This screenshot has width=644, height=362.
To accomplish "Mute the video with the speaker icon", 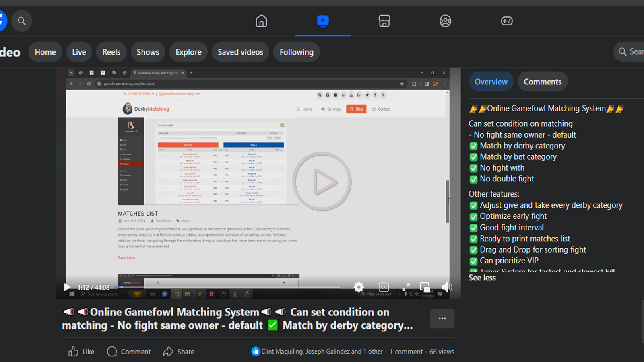I will (446, 287).
